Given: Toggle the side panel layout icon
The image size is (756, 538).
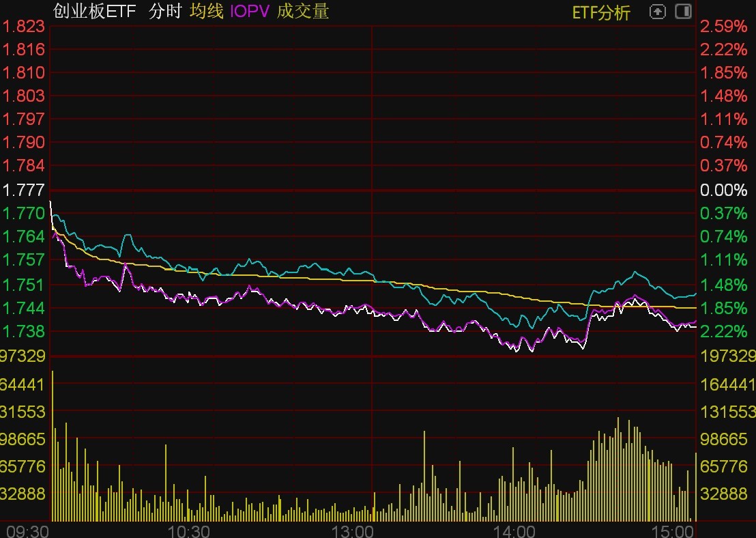Looking at the screenshot, I should click(x=683, y=11).
